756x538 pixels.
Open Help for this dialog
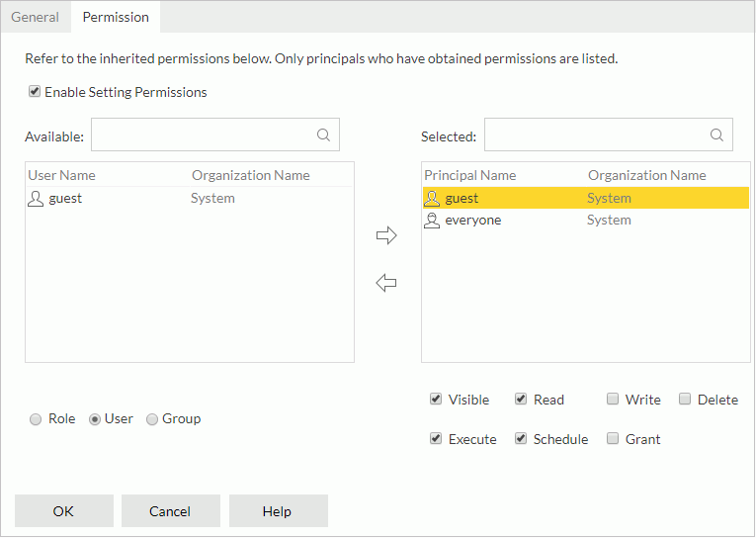(279, 511)
